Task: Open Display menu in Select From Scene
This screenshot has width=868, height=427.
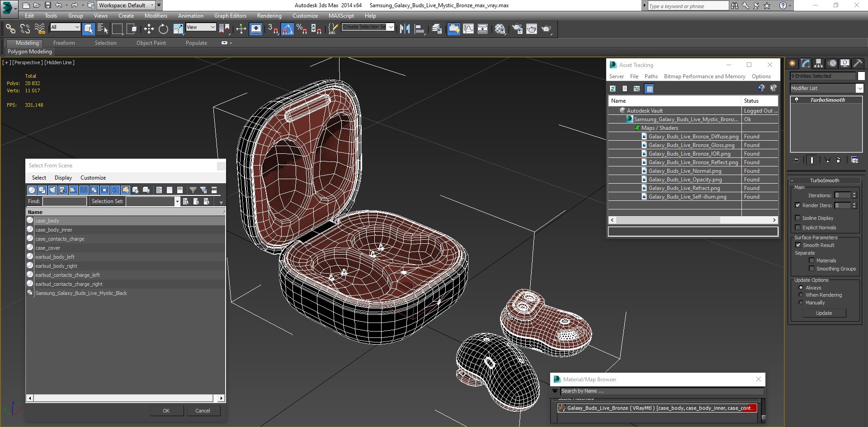Action: (63, 178)
